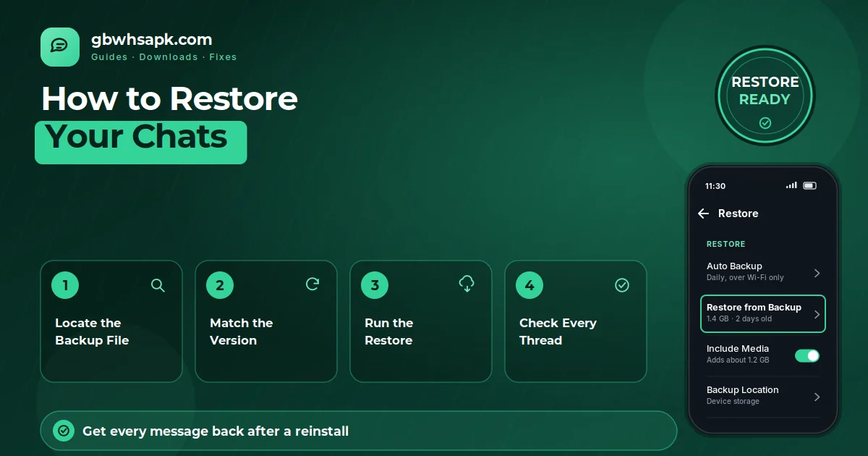Click the RESTORE section header in phone
868x456 pixels.
point(726,245)
